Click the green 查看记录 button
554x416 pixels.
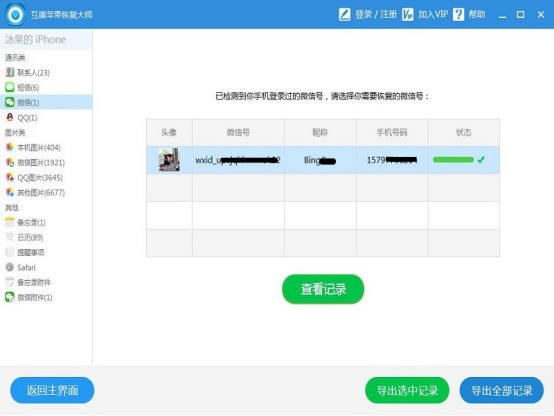click(x=323, y=289)
